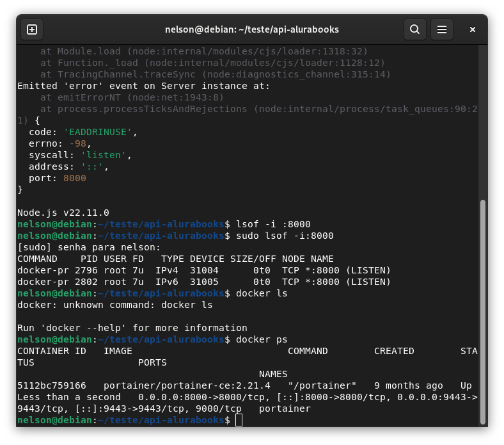The height and width of the screenshot is (445, 504).
Task: Click the address value '::'
Action: tap(92, 166)
